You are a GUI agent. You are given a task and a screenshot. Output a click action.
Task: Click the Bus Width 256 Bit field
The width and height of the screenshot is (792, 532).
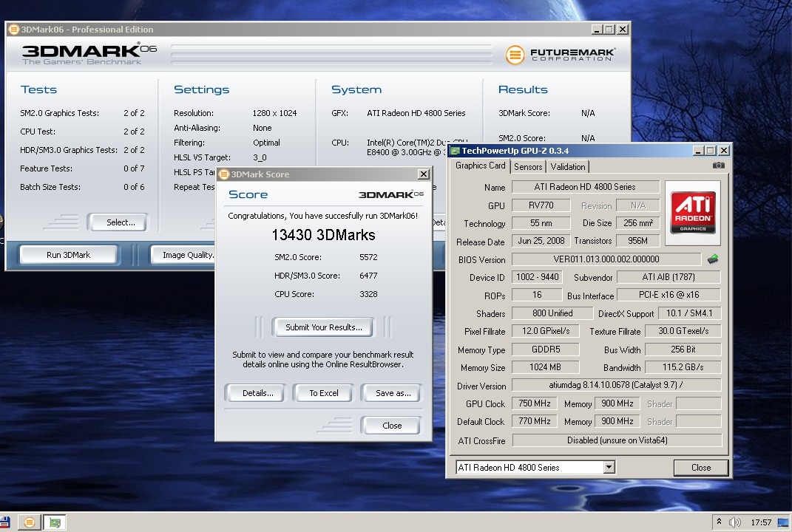pyautogui.click(x=683, y=349)
